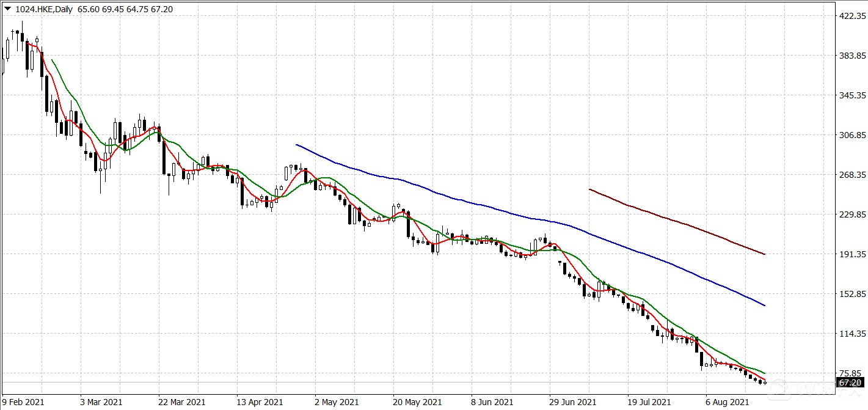
Task: Click the 422.35 price scale label
Action: pos(850,16)
